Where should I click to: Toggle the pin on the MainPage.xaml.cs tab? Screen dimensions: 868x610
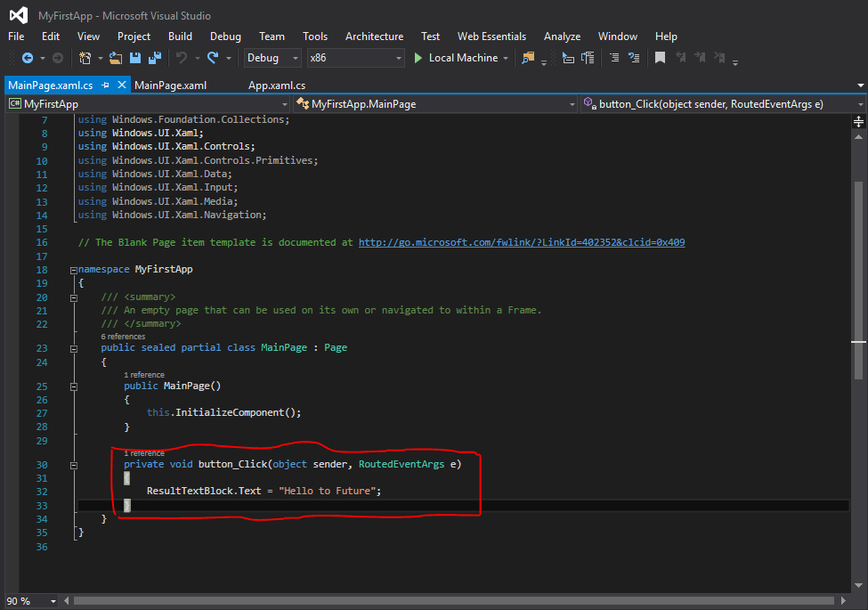pos(105,85)
